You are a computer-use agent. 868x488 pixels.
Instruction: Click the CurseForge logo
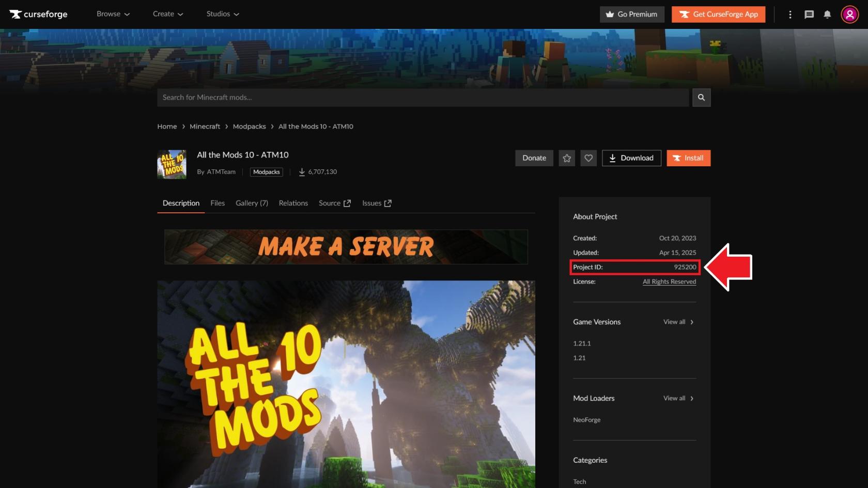point(38,14)
